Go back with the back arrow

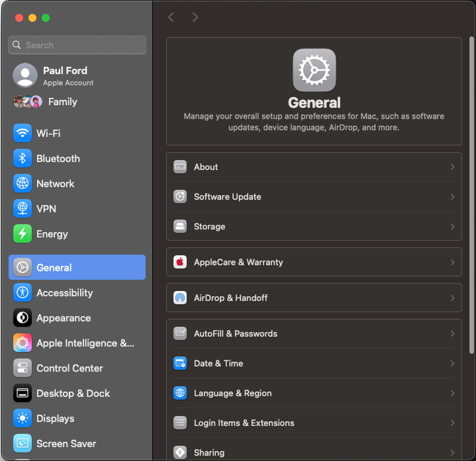[x=171, y=17]
